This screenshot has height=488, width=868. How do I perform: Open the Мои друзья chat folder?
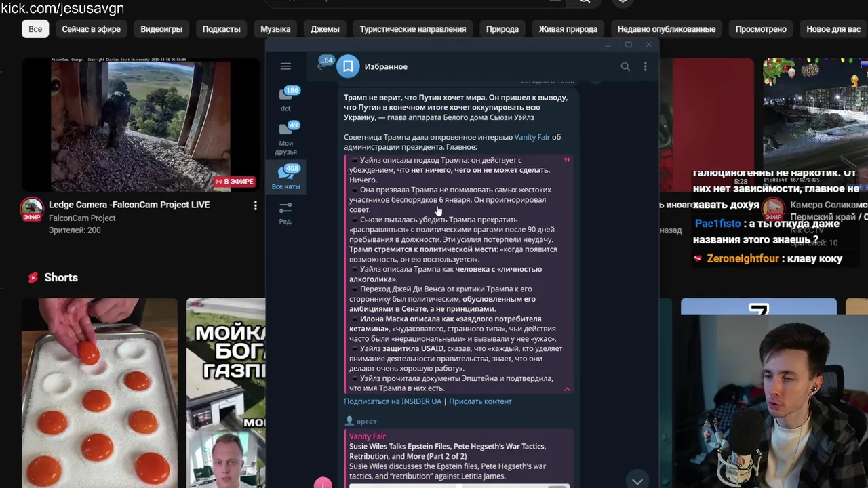click(286, 138)
